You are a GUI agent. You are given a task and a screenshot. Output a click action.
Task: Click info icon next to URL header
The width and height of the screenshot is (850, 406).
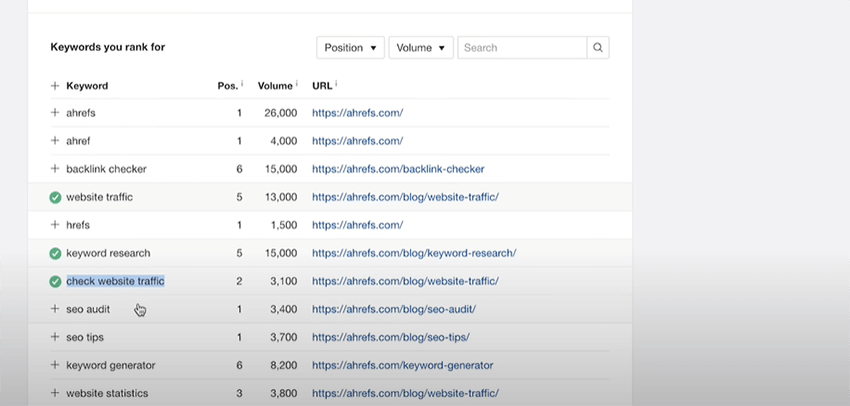[x=336, y=83]
